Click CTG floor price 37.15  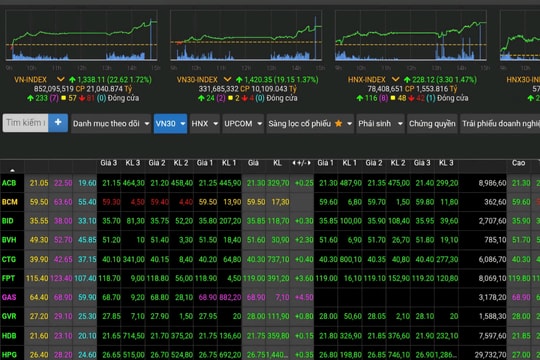[x=87, y=259]
